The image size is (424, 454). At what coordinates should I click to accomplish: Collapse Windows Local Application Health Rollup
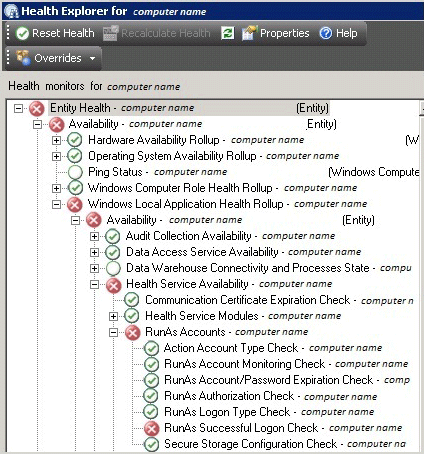[56, 204]
